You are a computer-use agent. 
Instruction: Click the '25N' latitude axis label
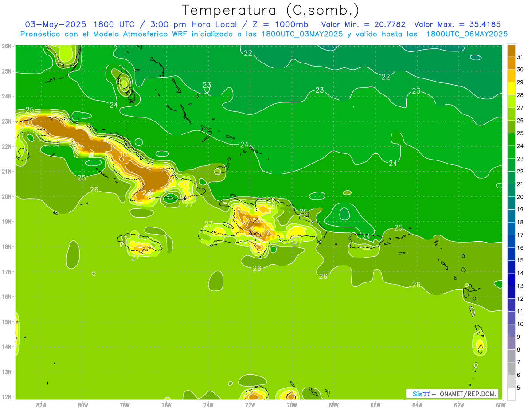[x=6, y=71]
